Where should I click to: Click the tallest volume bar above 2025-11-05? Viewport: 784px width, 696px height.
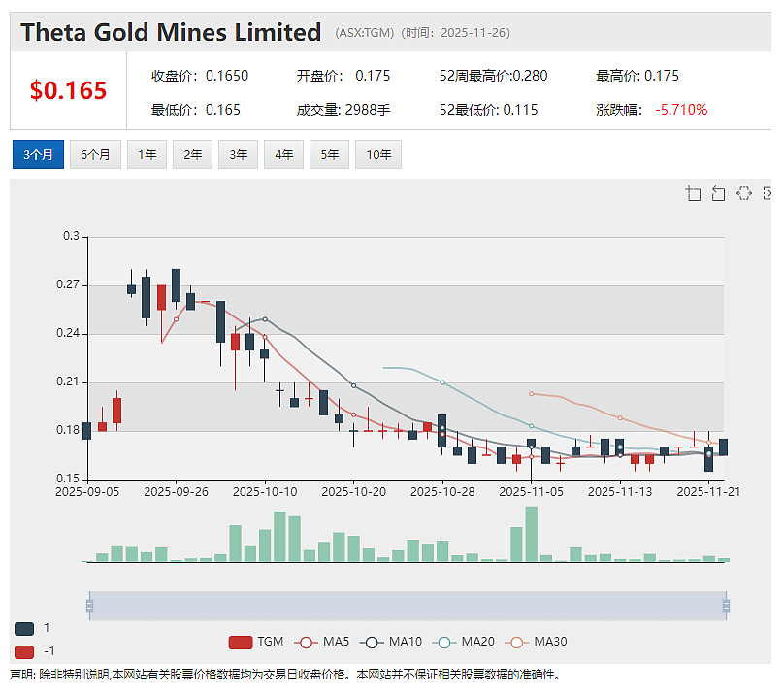[x=531, y=535]
